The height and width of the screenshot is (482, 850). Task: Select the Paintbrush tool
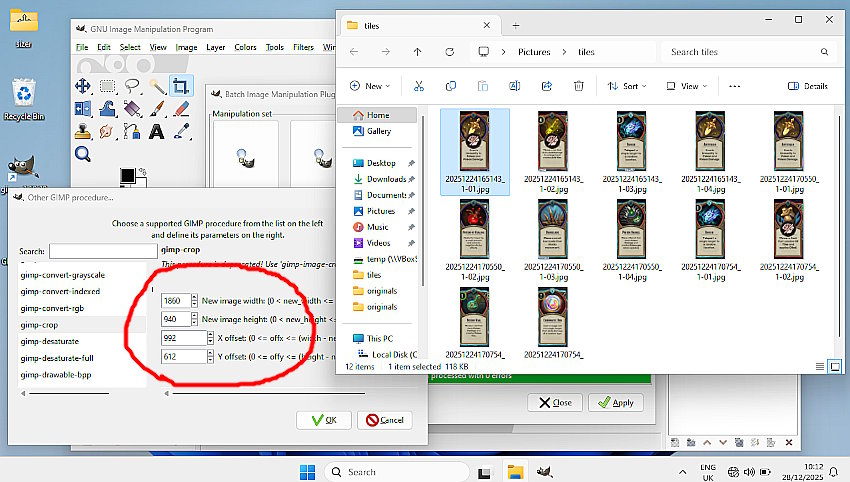157,108
